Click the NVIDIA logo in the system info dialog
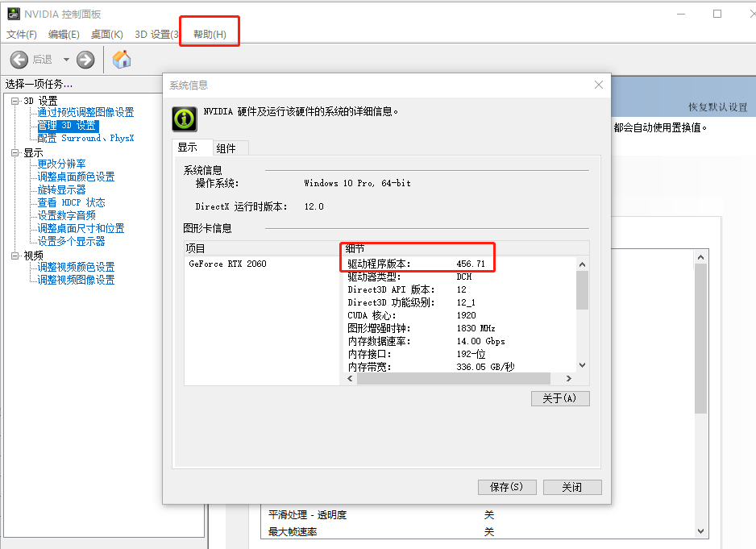Viewport: 756px width, 549px height. click(184, 119)
